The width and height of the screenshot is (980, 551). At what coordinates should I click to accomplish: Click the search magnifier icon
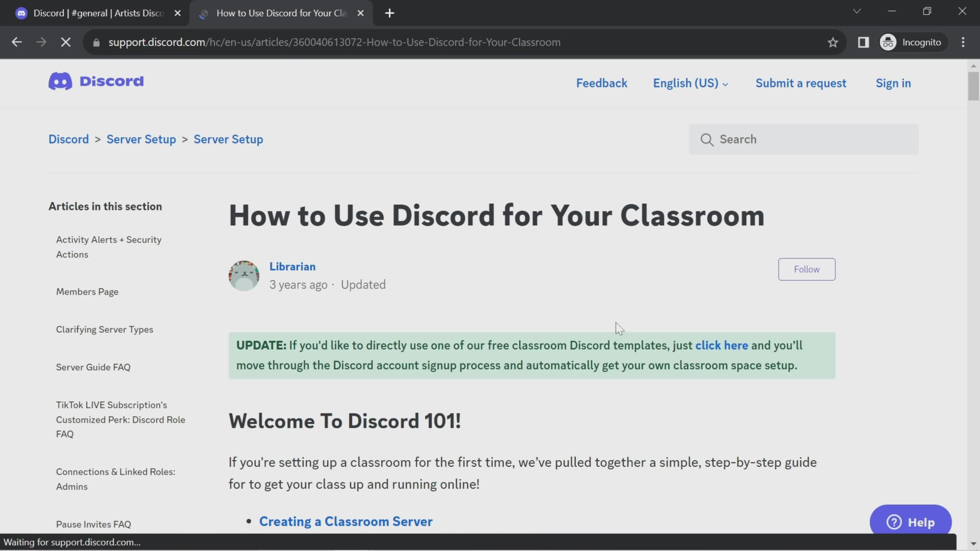(707, 140)
